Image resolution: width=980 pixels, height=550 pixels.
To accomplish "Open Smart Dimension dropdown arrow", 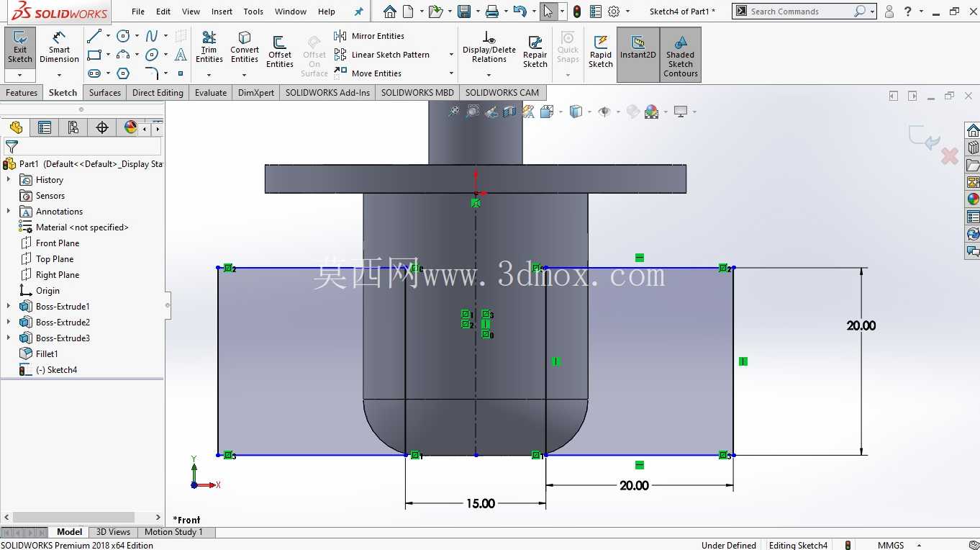I will pos(59,74).
